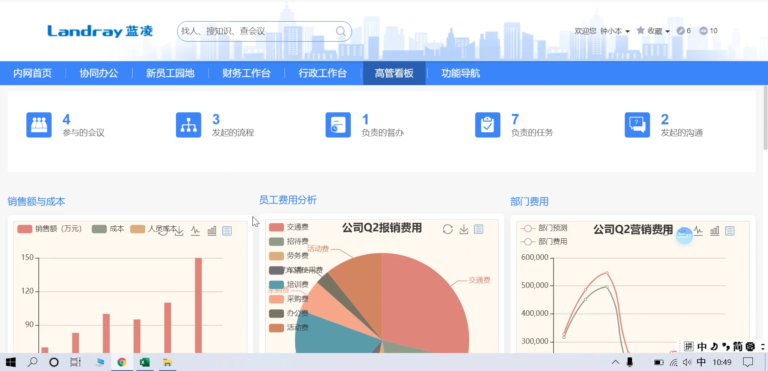Expand the 收藏 favorites dropdown

click(653, 31)
